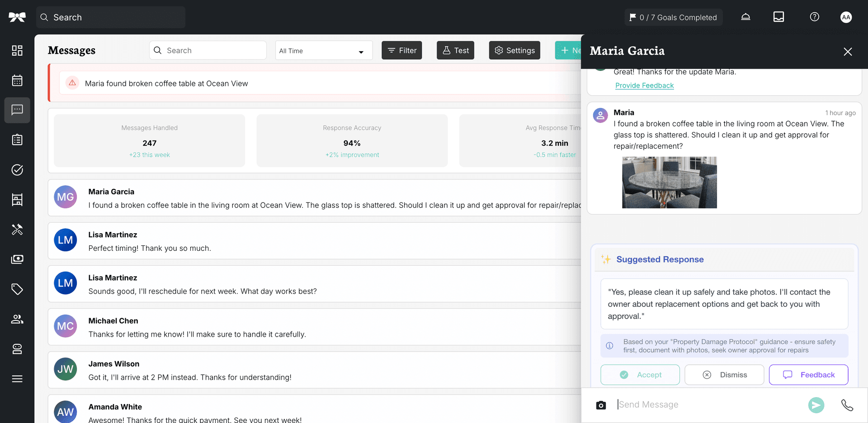Select the Messages chat icon in sidebar
868x423 pixels.
point(17,110)
